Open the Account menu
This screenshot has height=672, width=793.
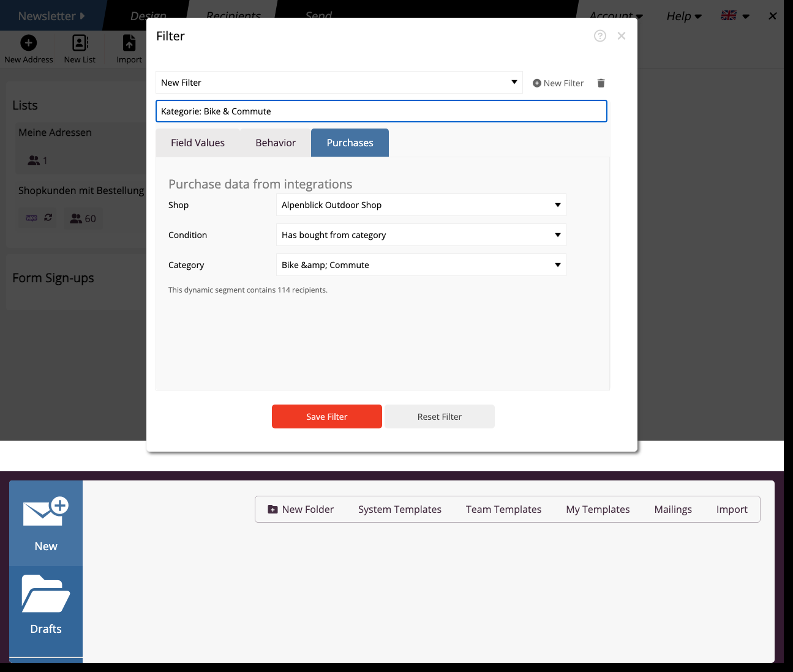[616, 17]
